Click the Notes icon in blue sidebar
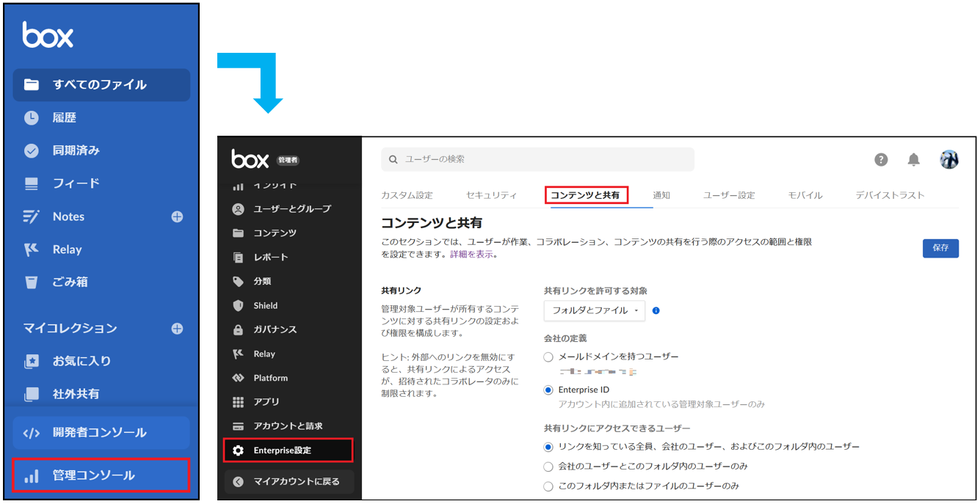 tap(31, 216)
